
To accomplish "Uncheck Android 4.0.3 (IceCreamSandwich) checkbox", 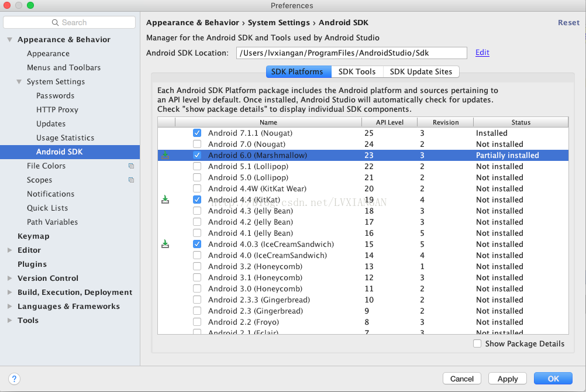I will click(197, 244).
